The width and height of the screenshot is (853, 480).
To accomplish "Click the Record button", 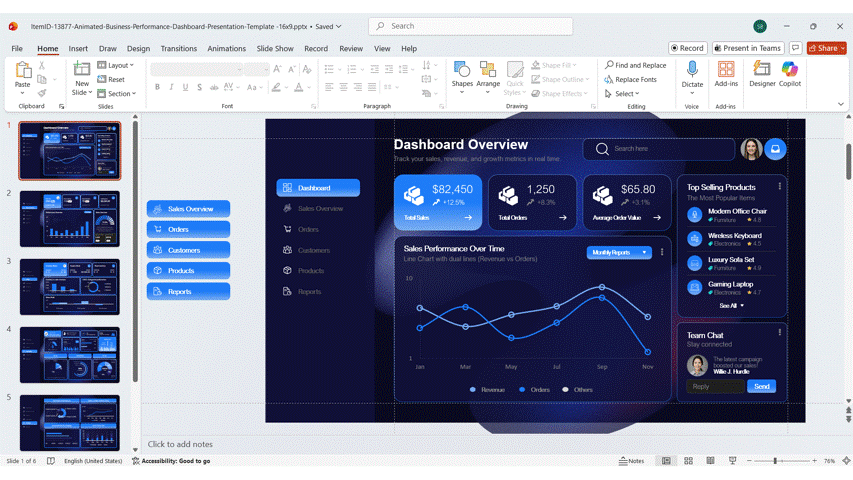I will (x=688, y=48).
